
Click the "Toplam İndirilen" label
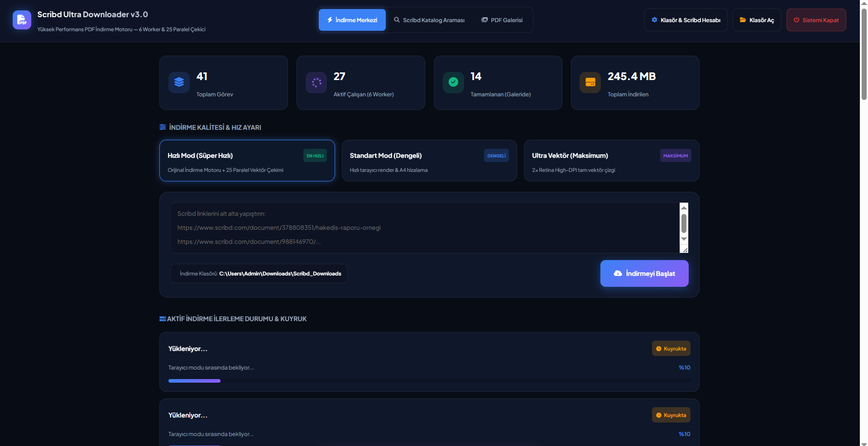[x=628, y=95]
